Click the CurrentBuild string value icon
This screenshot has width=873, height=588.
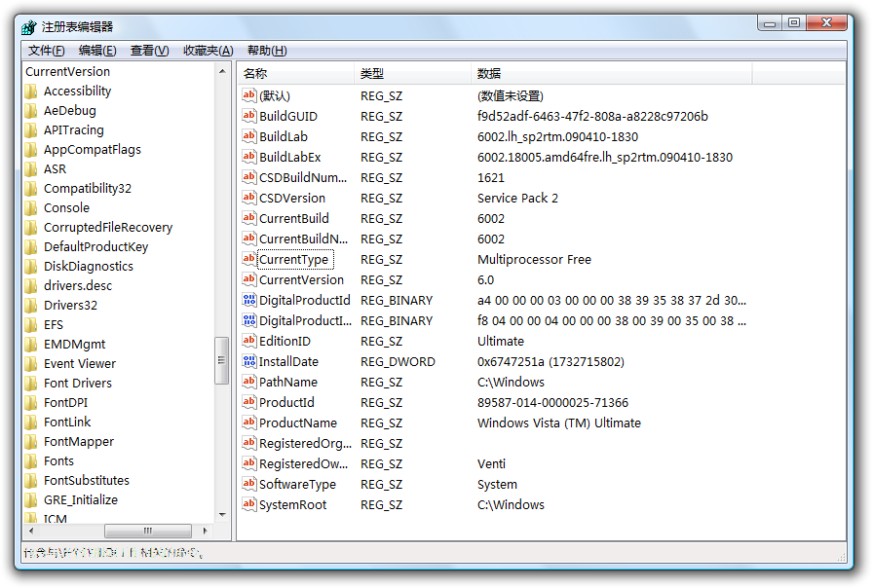[248, 218]
